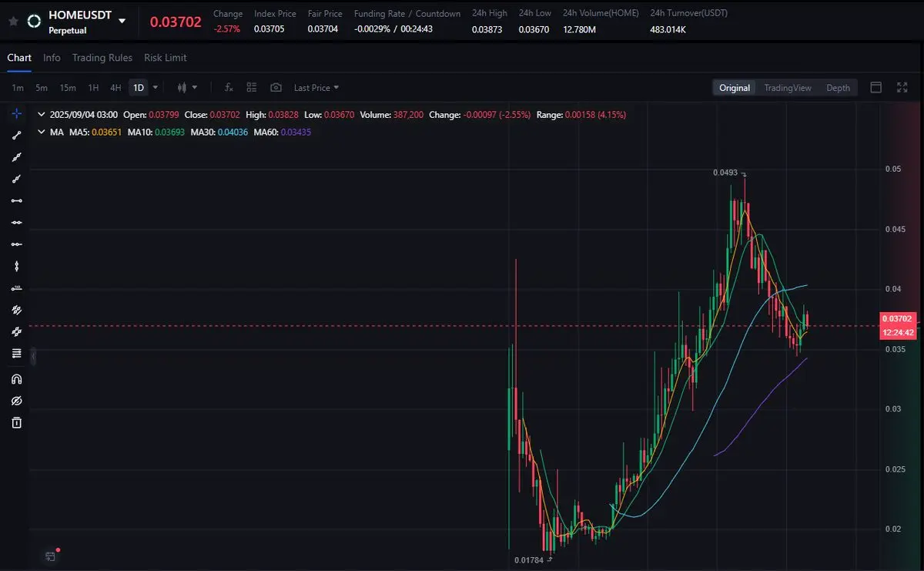Switch to the TradingView chart view

[x=788, y=88]
